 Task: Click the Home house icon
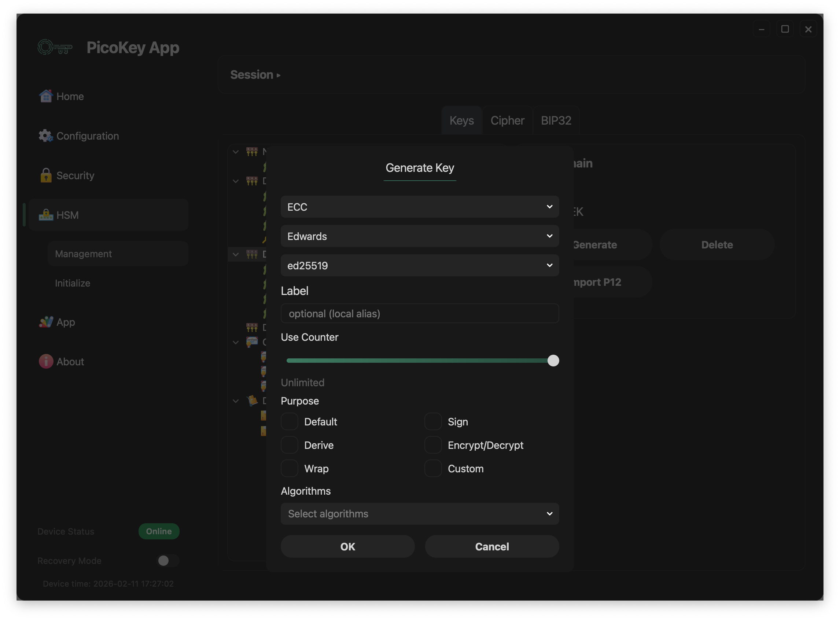click(46, 96)
